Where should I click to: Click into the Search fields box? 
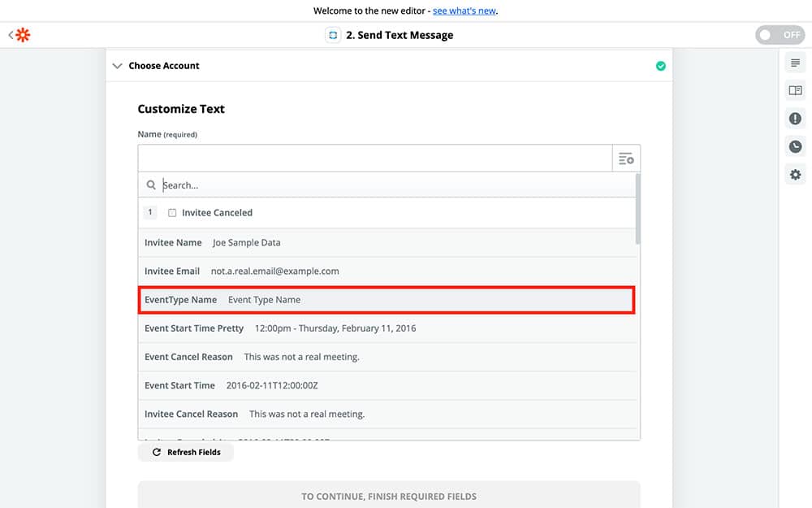tap(390, 185)
